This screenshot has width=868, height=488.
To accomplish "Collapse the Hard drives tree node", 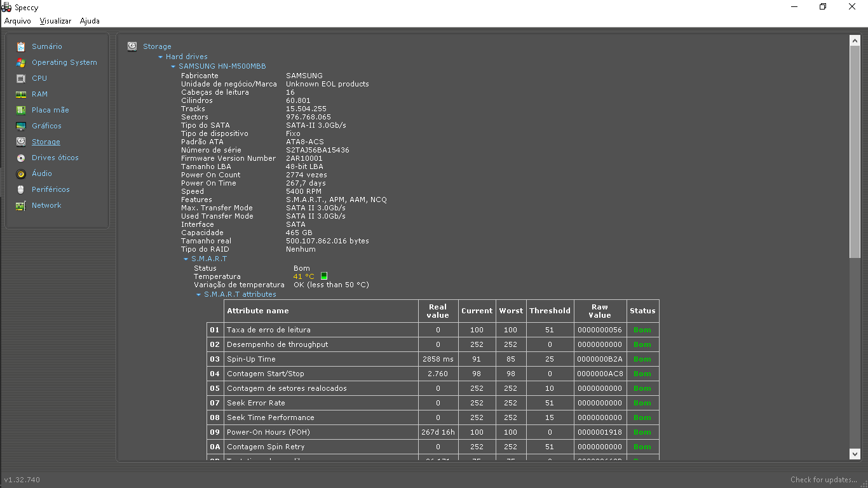I will click(161, 57).
